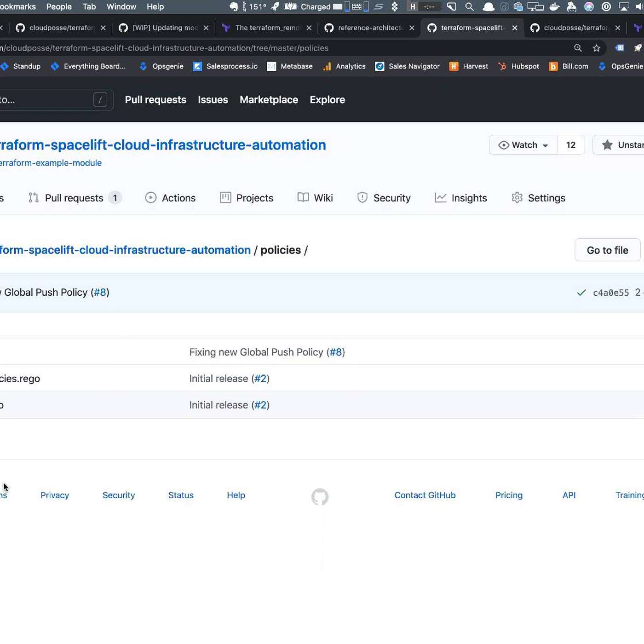Screen dimensions: 644x644
Task: Open pull request #8 in latest commit header
Action: 100,293
